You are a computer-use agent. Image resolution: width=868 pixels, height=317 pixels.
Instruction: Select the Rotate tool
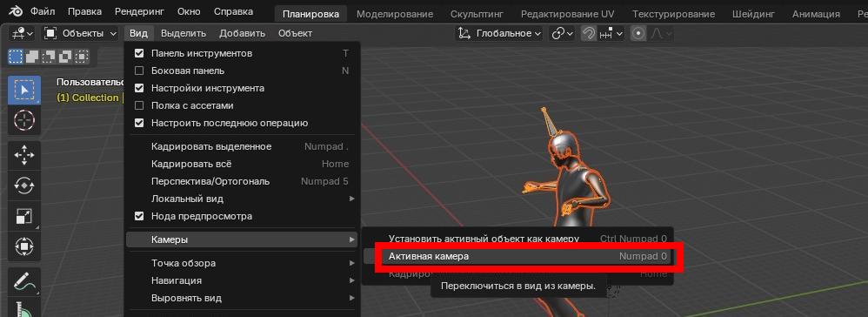point(23,185)
